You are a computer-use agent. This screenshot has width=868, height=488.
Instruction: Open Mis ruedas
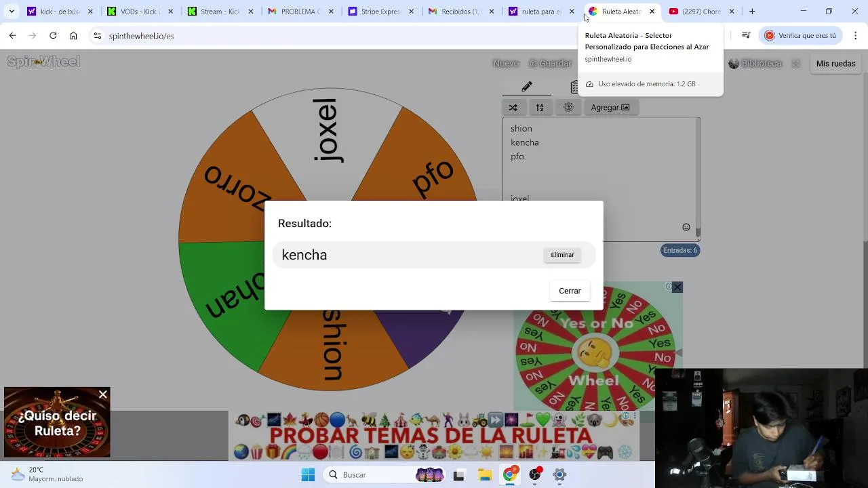coord(835,63)
